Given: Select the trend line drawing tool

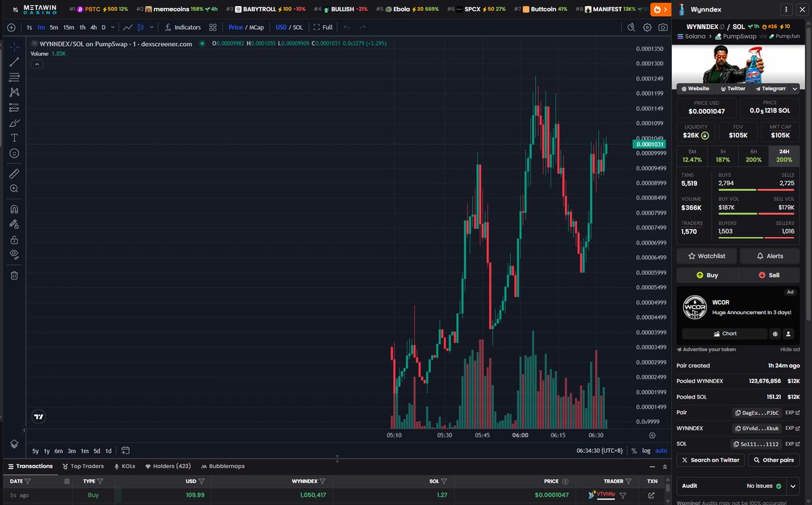Looking at the screenshot, I should point(14,62).
